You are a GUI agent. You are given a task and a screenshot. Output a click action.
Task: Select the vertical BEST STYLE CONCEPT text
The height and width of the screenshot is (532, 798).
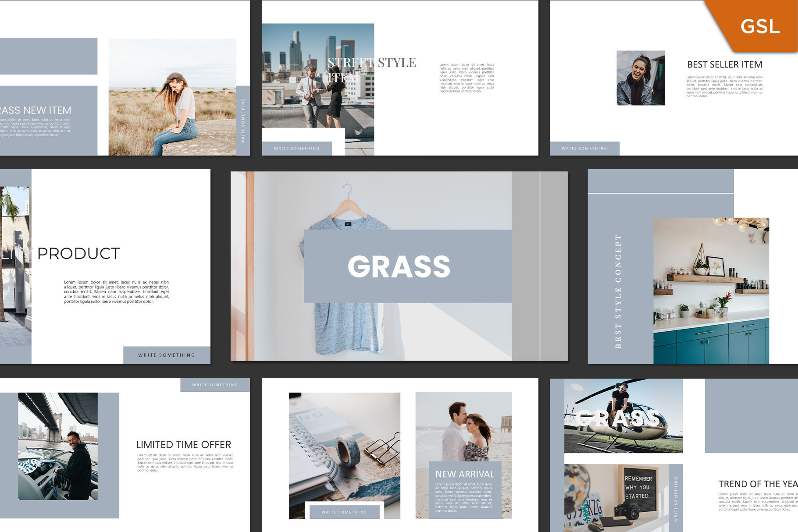click(x=618, y=291)
